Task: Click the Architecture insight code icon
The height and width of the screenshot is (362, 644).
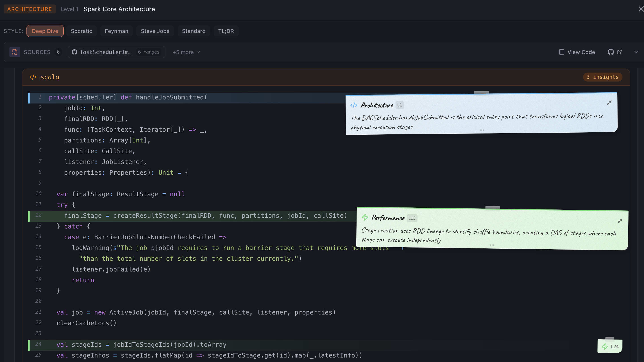Action: tap(354, 105)
